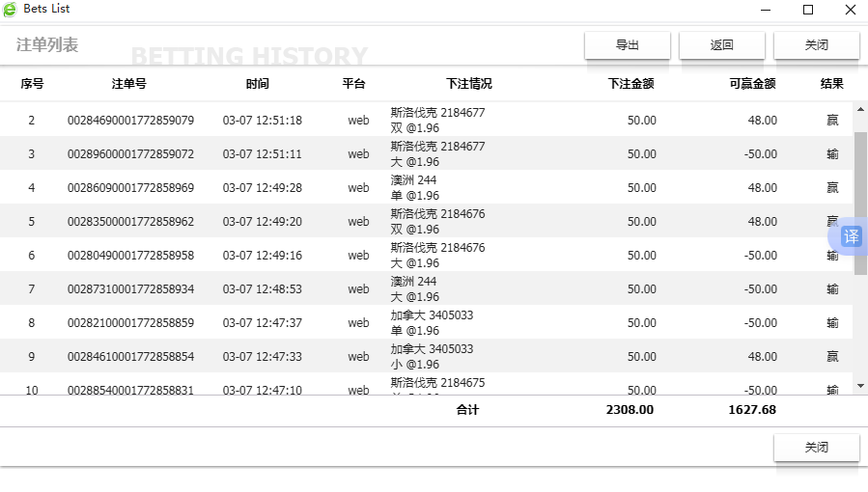This screenshot has height=492, width=868.
Task: Click timestamp 03-07 12:49:28
Action: [x=263, y=187]
